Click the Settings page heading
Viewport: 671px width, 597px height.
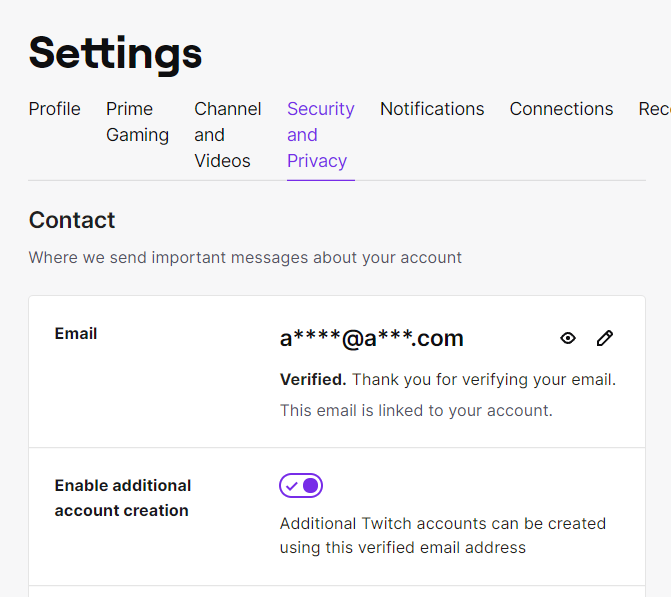tap(115, 53)
